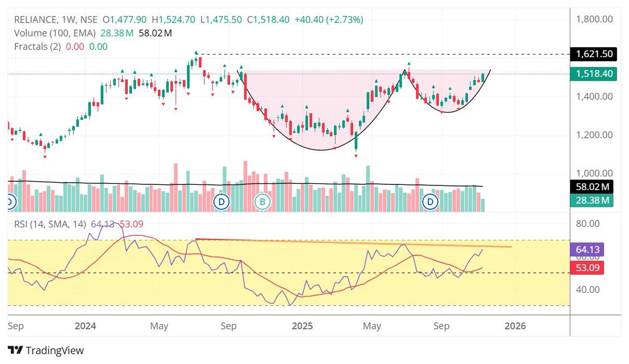629x364 pixels.
Task: Click the 53.09 RSI SMA value label
Action: 586,269
